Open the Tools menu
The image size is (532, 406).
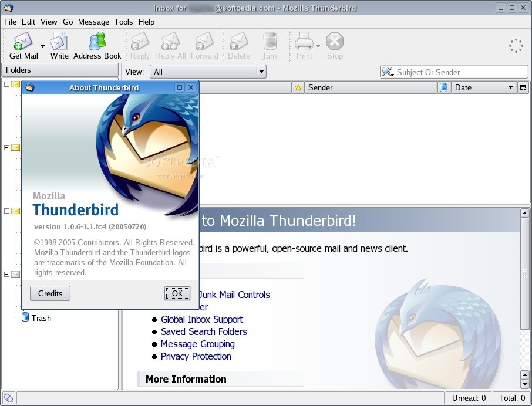(123, 22)
